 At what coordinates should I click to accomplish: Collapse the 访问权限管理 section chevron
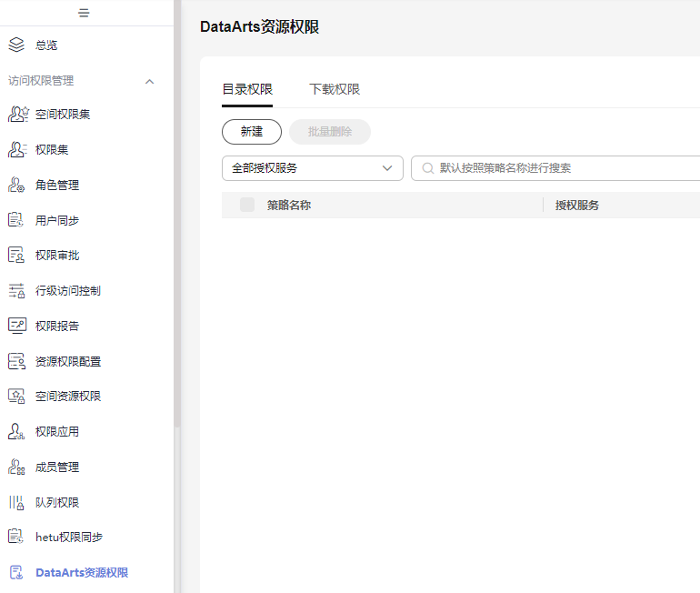click(150, 81)
